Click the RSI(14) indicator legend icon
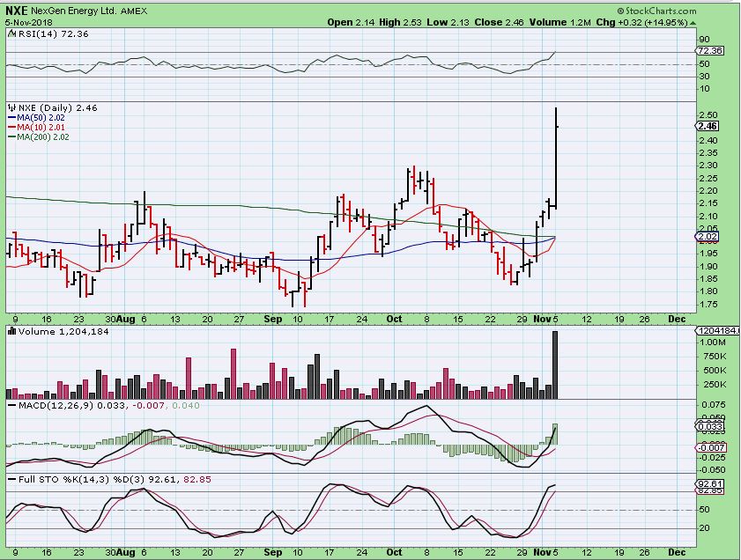 [11, 33]
